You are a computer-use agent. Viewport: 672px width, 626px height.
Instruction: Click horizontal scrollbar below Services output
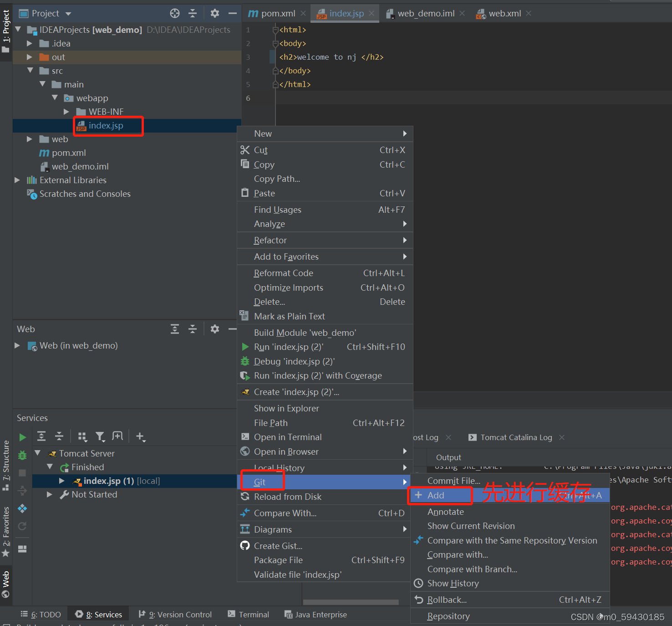(x=351, y=602)
